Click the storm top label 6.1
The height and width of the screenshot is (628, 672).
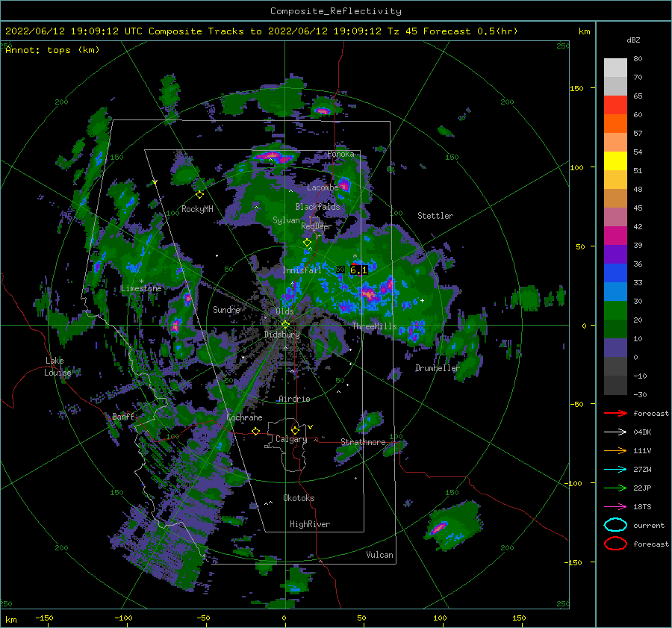click(x=358, y=270)
